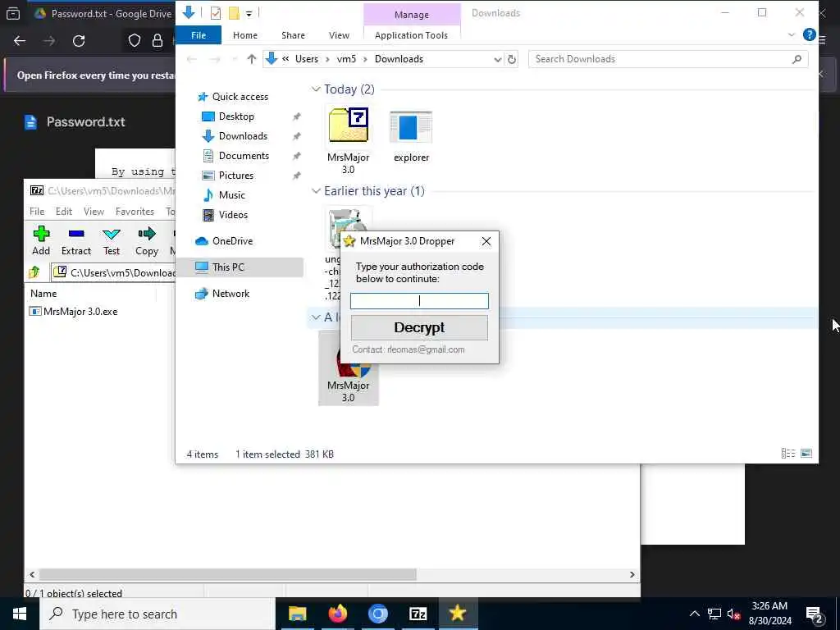The height and width of the screenshot is (630, 840).
Task: Open the Home ribbon tab
Action: (x=245, y=35)
